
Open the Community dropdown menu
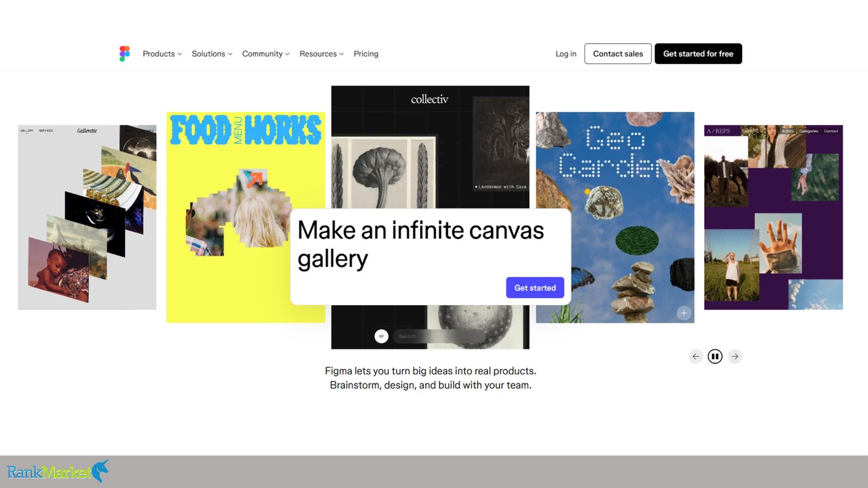click(x=266, y=54)
